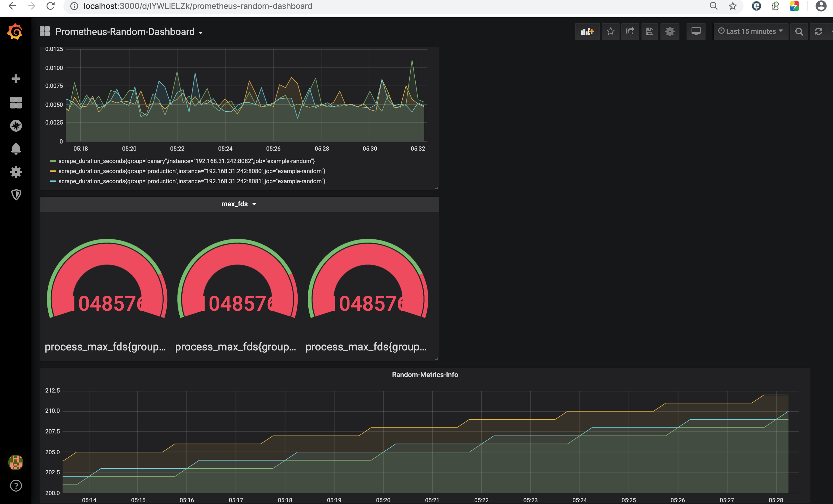Open Alerting bell icon in sidebar

click(16, 149)
